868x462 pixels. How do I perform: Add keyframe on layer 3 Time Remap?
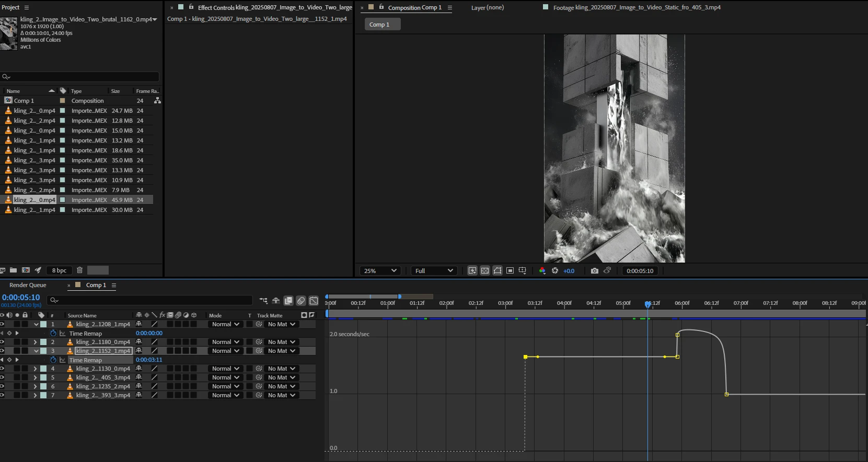point(9,360)
